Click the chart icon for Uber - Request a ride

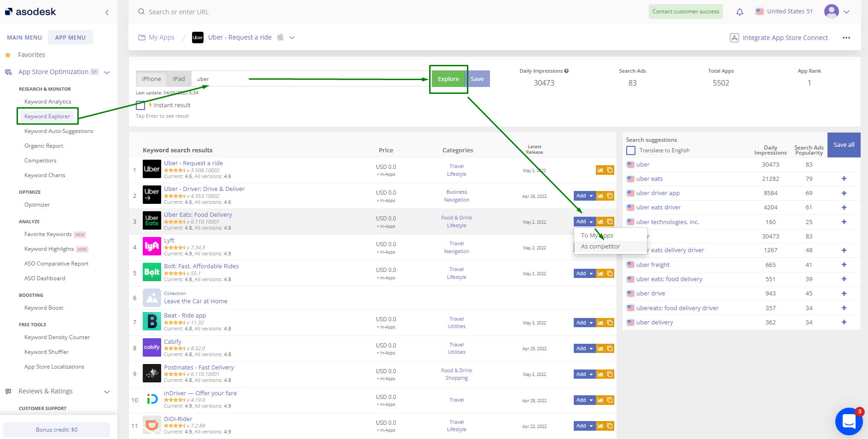[600, 170]
